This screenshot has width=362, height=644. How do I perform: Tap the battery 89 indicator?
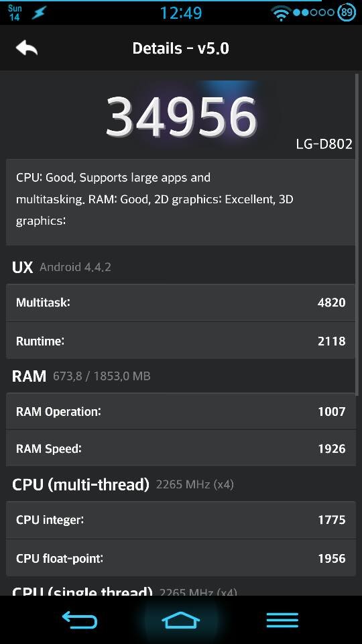(x=347, y=12)
